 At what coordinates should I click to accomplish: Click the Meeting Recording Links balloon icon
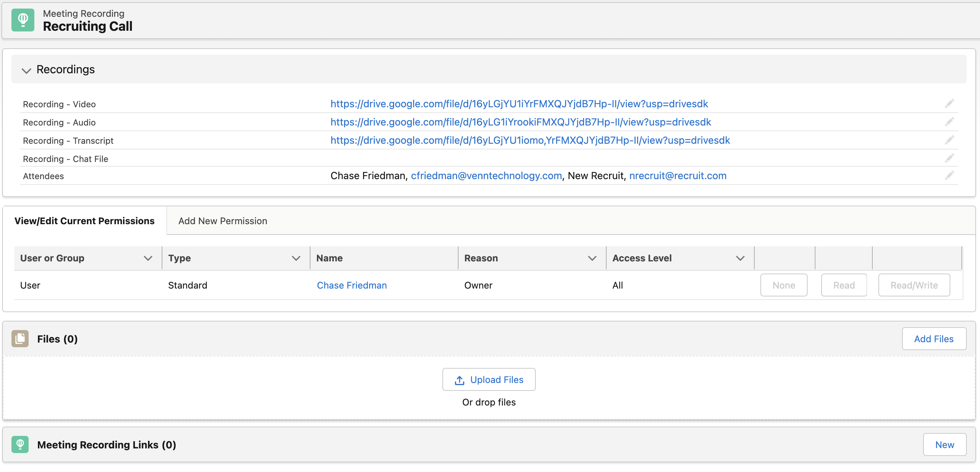tap(20, 444)
